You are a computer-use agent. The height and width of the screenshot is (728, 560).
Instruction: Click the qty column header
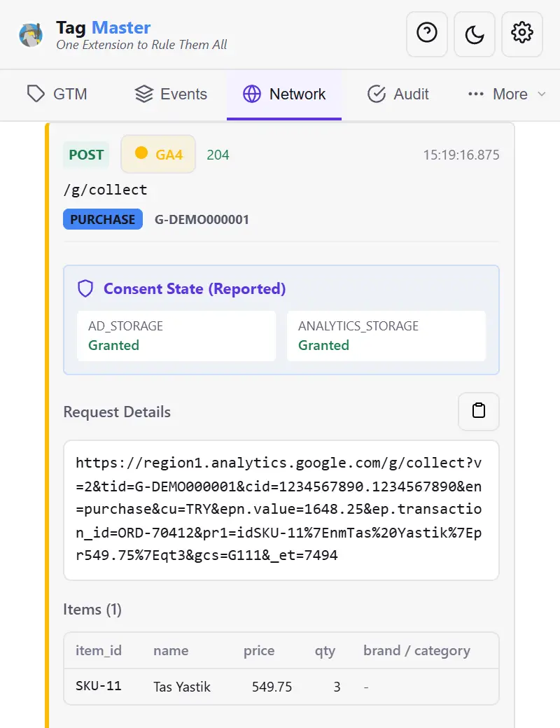point(325,651)
